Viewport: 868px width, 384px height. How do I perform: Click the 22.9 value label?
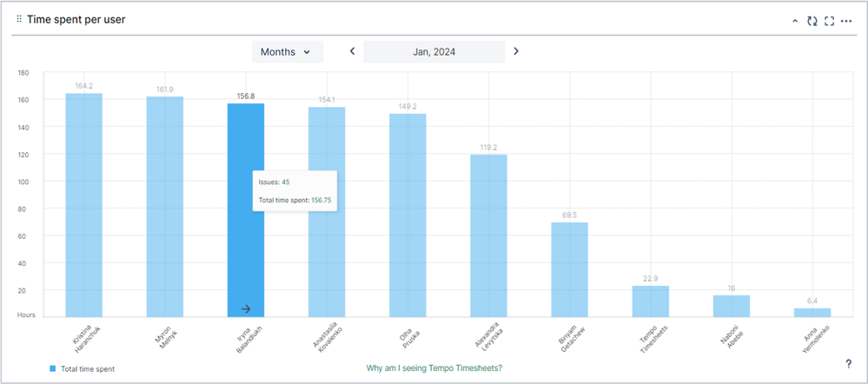point(651,279)
